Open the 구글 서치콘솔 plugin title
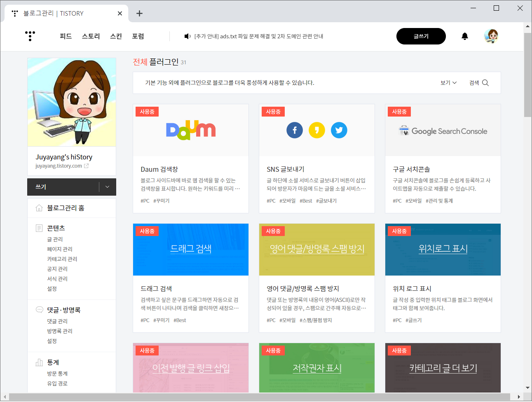Image resolution: width=532 pixels, height=402 pixels. coord(411,169)
